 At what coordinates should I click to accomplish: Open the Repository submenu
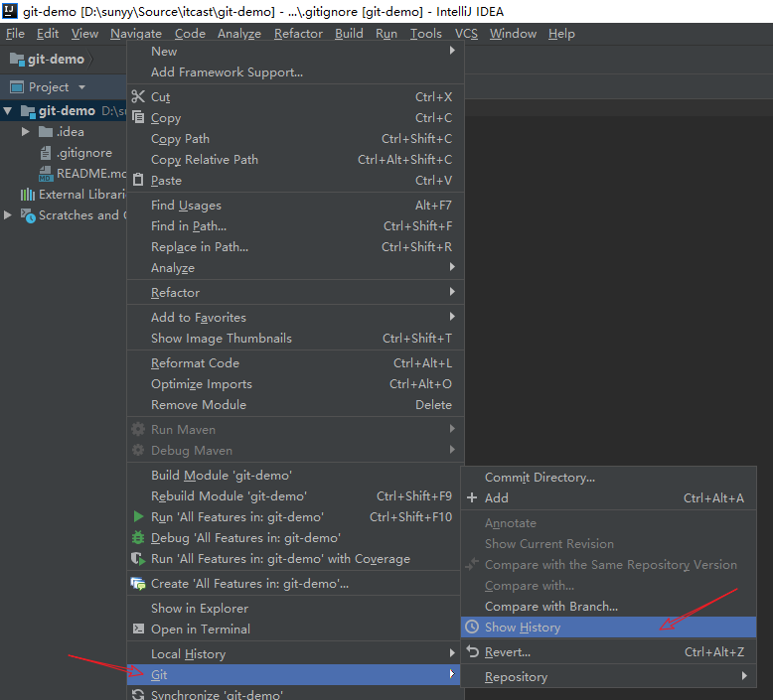(516, 677)
